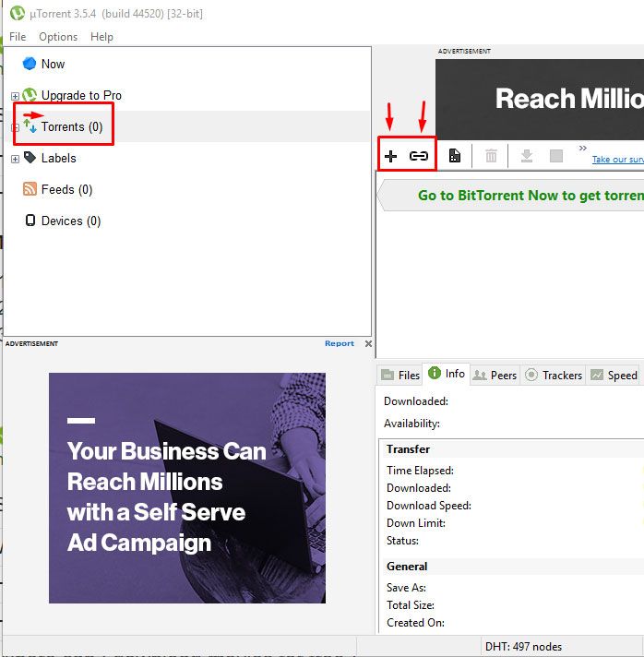Expand the Labels tree node
This screenshot has width=644, height=657.
pyautogui.click(x=15, y=159)
